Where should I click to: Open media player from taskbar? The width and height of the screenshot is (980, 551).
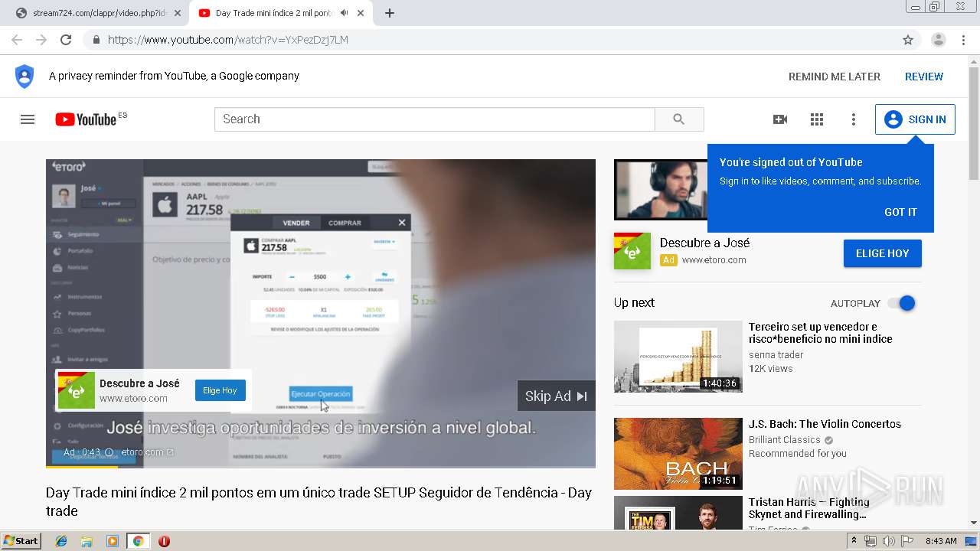pyautogui.click(x=113, y=541)
